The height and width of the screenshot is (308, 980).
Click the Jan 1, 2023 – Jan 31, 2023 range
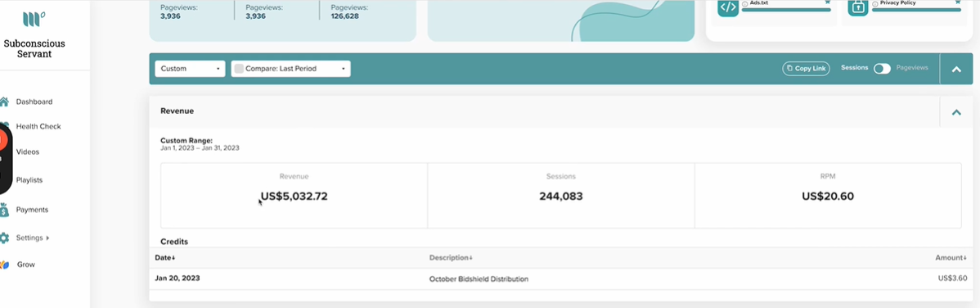point(200,148)
